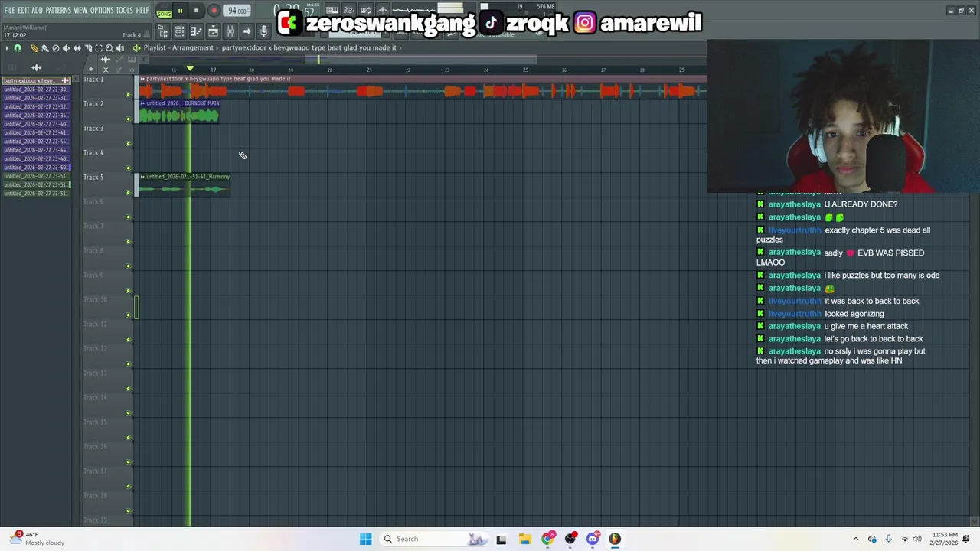Select the Slip tool
The image size is (980, 551).
pyautogui.click(x=77, y=48)
